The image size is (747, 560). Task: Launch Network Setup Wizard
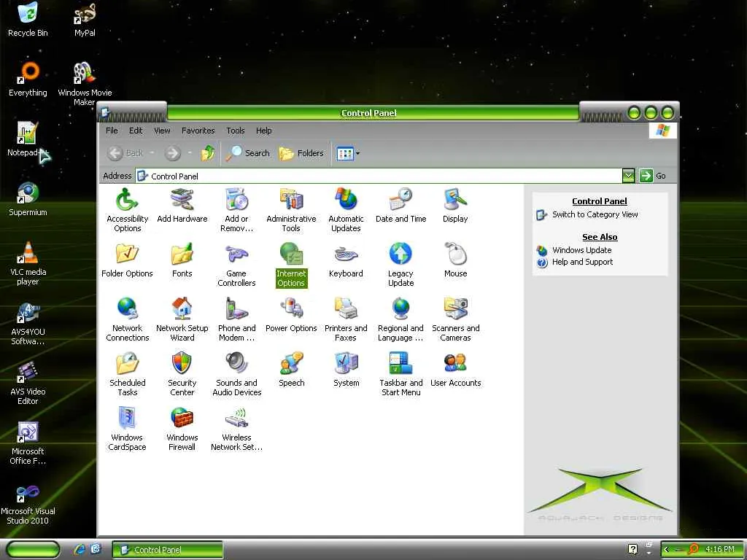click(182, 319)
